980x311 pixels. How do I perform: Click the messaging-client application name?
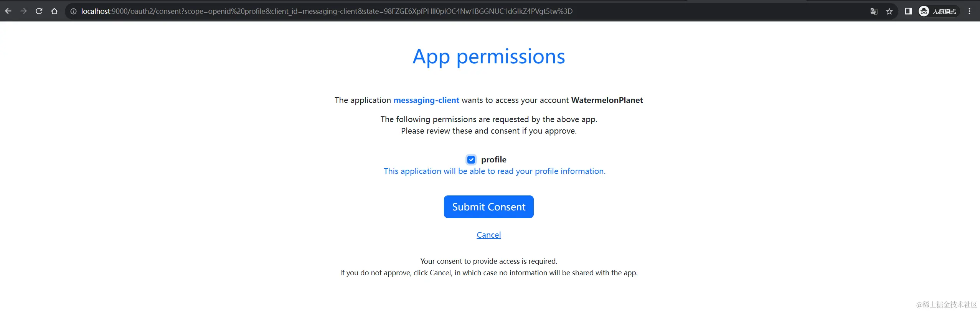point(426,100)
